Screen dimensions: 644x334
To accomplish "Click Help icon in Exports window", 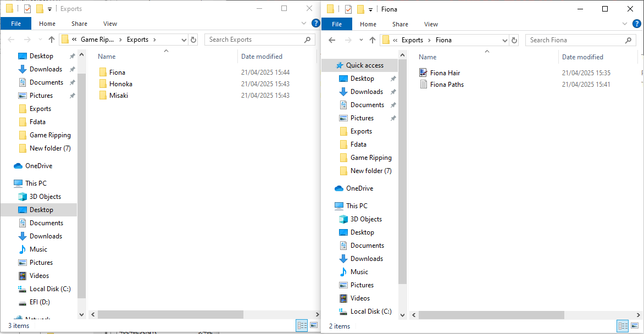I will click(315, 24).
